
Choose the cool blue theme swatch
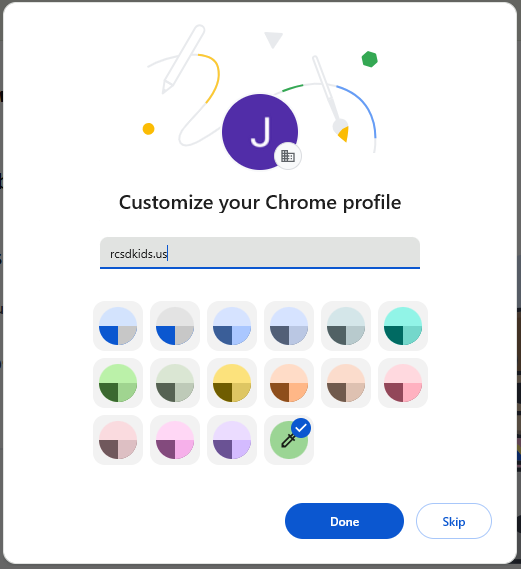coord(232,326)
